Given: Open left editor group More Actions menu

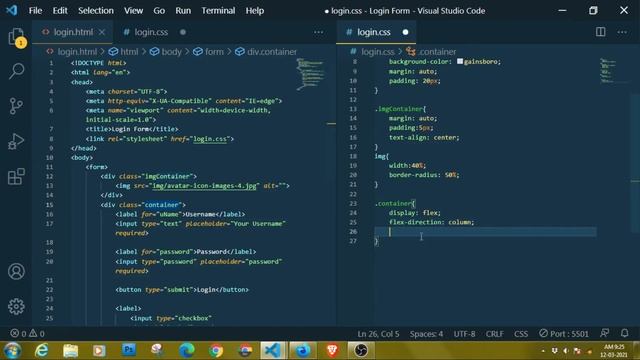Looking at the screenshot, I should [319, 32].
